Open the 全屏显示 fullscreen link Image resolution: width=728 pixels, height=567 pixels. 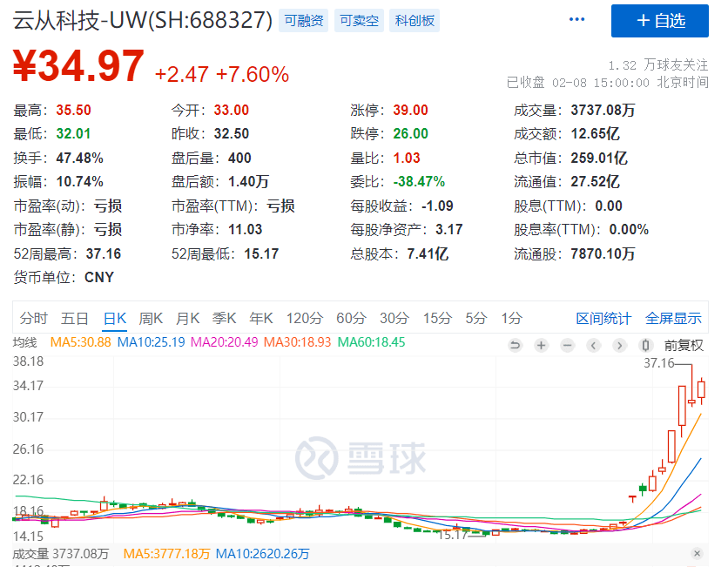point(673,319)
